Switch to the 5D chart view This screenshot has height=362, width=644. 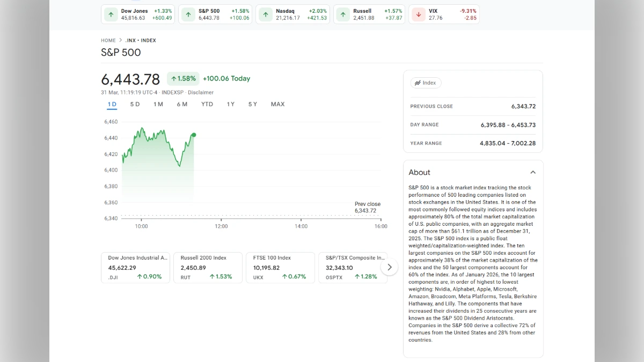click(135, 104)
